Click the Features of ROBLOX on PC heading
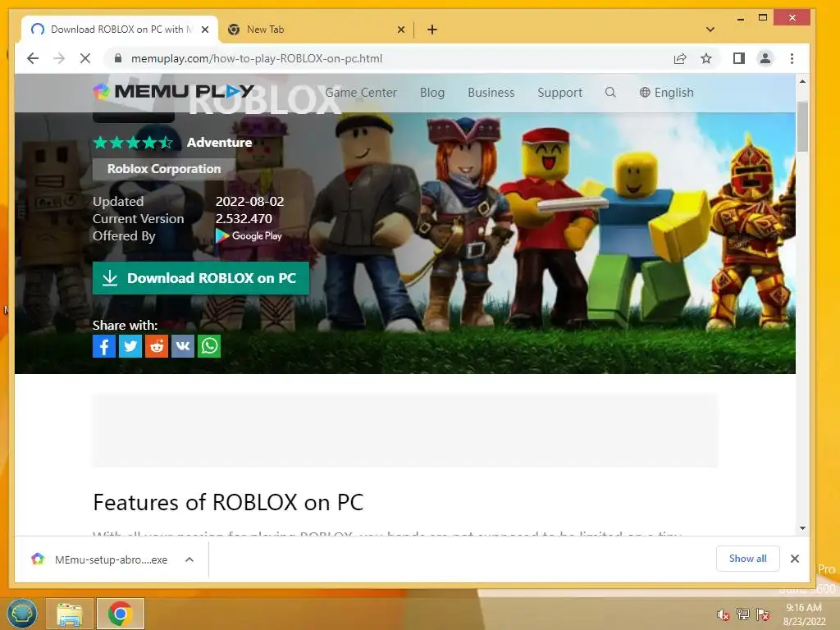Screen dimensions: 840x630 (228, 503)
